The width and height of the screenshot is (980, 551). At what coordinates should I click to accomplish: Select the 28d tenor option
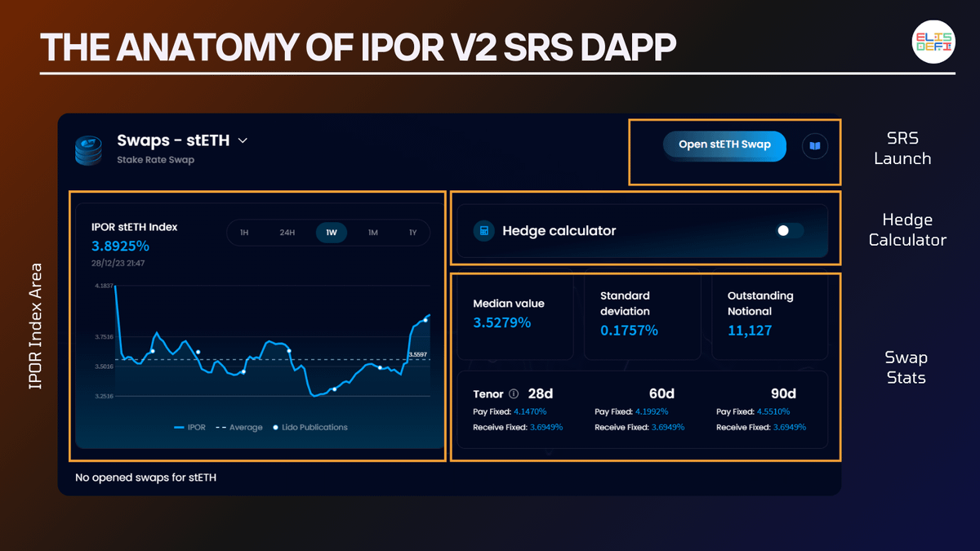pyautogui.click(x=541, y=394)
